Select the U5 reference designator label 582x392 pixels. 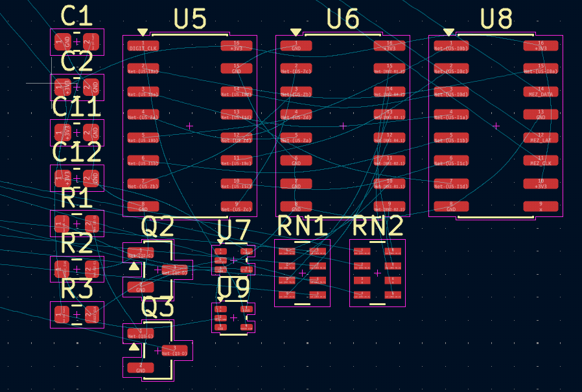pyautogui.click(x=190, y=19)
